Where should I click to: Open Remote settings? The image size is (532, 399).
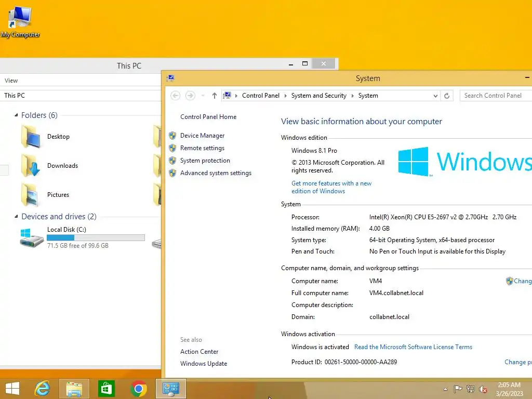(x=202, y=148)
